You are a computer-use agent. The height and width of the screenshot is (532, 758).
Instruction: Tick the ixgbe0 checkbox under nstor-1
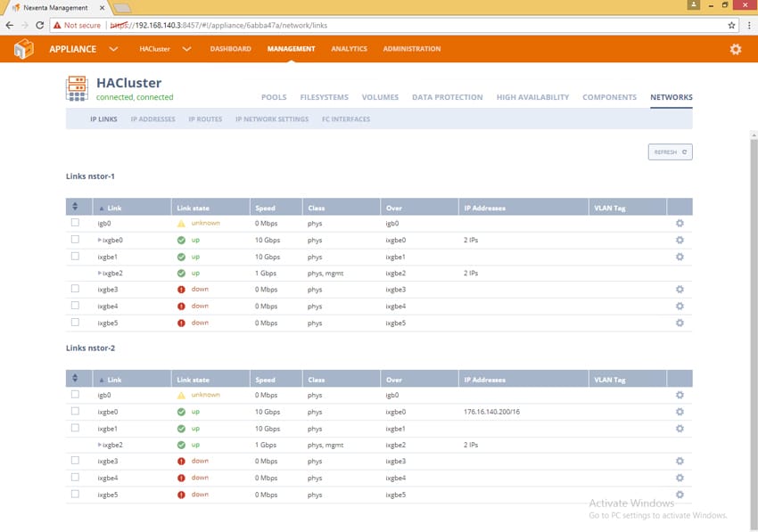pos(75,240)
